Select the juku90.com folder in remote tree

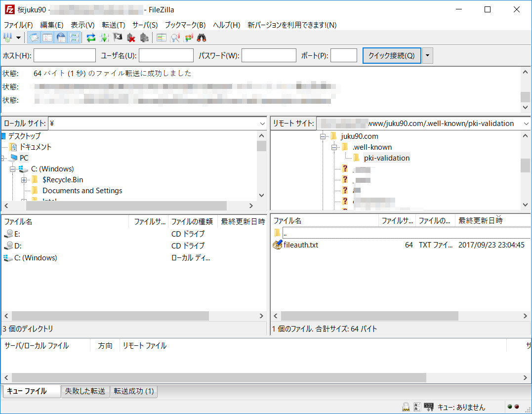(x=359, y=136)
